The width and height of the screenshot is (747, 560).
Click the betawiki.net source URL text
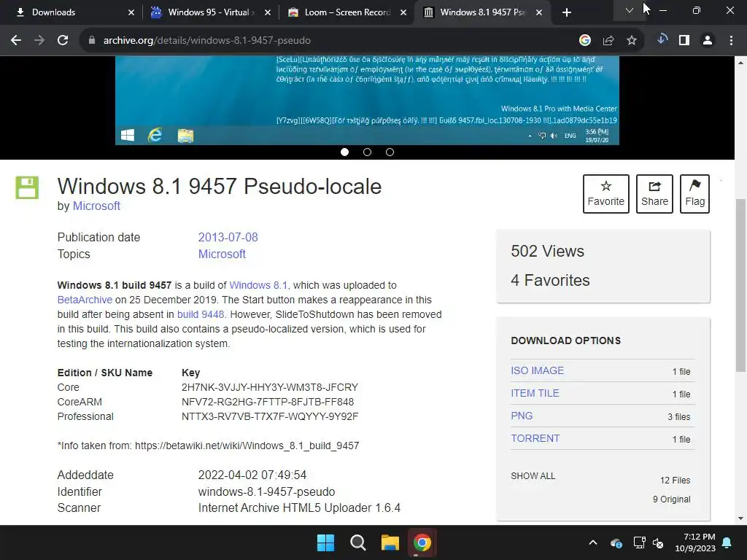coord(247,446)
